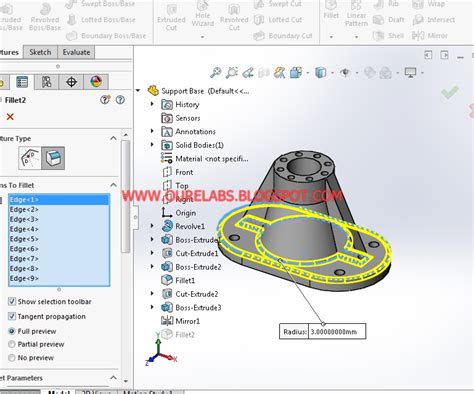
Task: Click the Boundary Boss/Base tool
Action: click(x=106, y=36)
